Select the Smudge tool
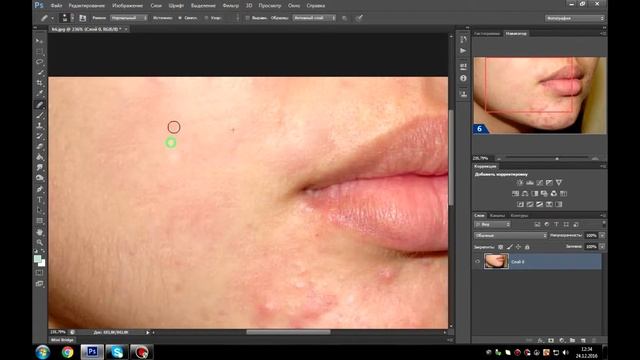 [x=39, y=168]
